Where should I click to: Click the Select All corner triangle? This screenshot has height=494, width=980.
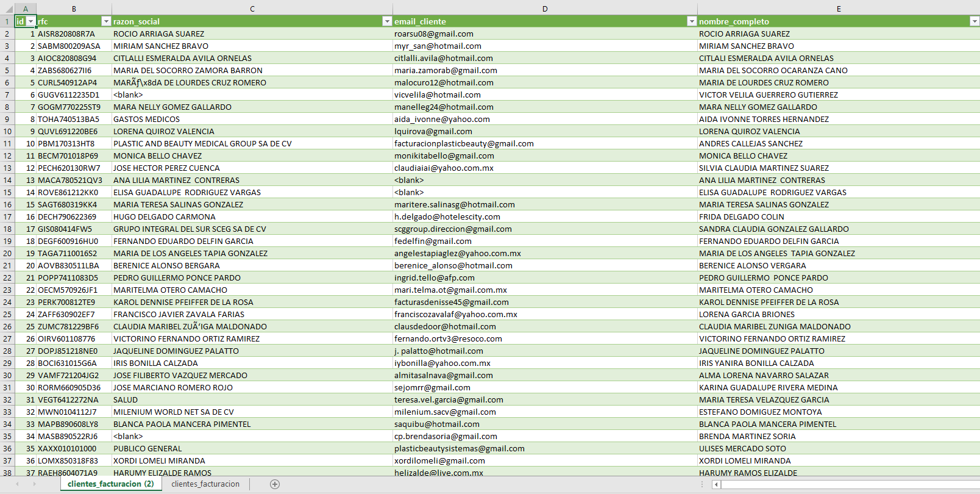point(7,9)
